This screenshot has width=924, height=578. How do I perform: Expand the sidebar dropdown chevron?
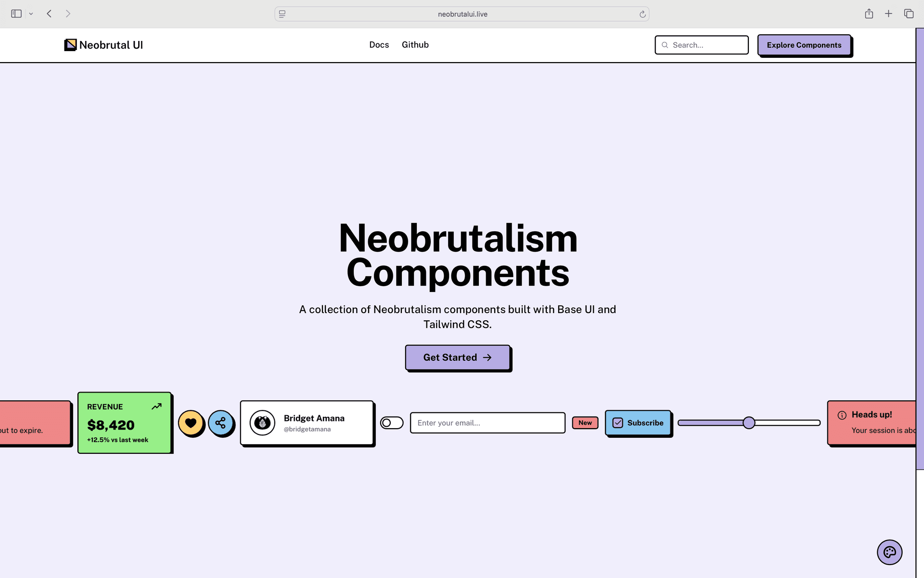click(31, 14)
